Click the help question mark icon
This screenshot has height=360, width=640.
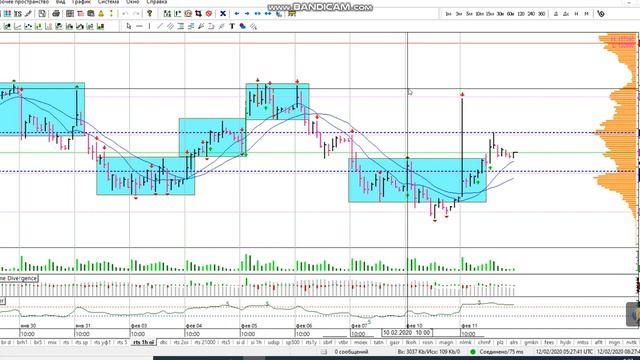click(150, 13)
